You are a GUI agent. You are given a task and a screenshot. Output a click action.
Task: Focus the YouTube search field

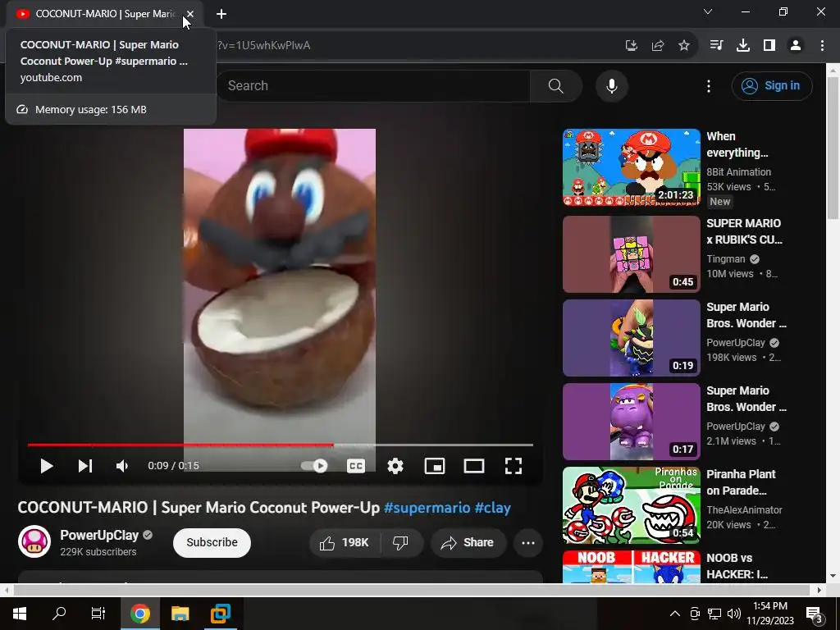point(373,85)
